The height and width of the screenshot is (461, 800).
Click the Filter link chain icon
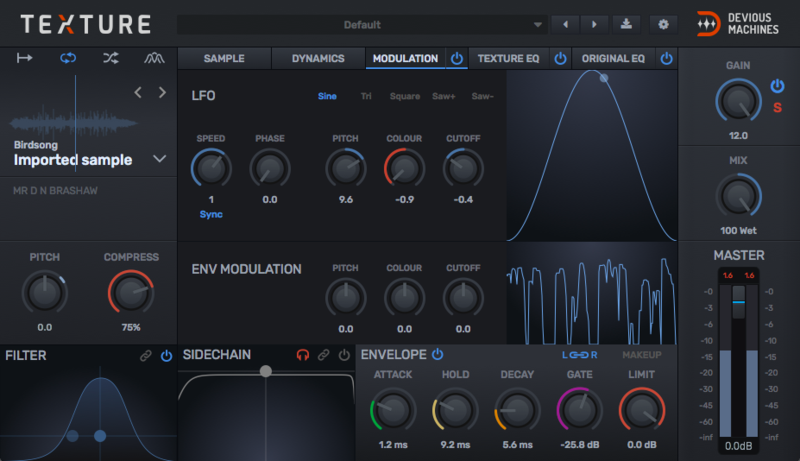point(146,355)
